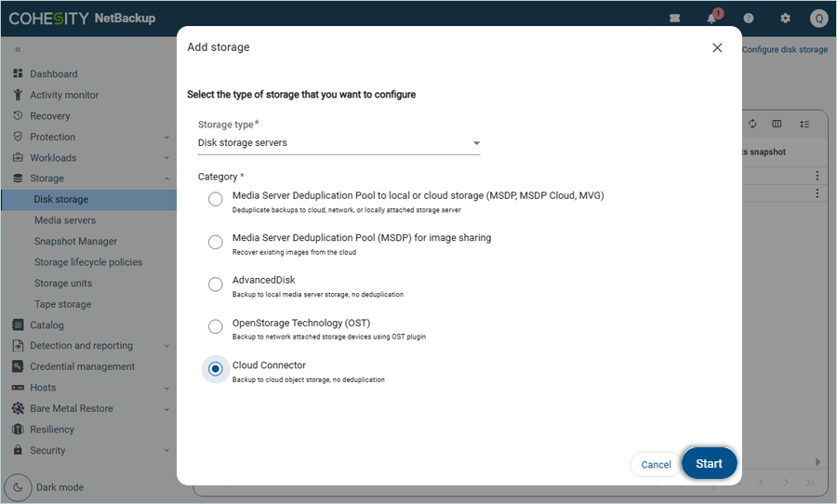Expand the Workloads sidebar section
The width and height of the screenshot is (837, 504).
pos(91,158)
